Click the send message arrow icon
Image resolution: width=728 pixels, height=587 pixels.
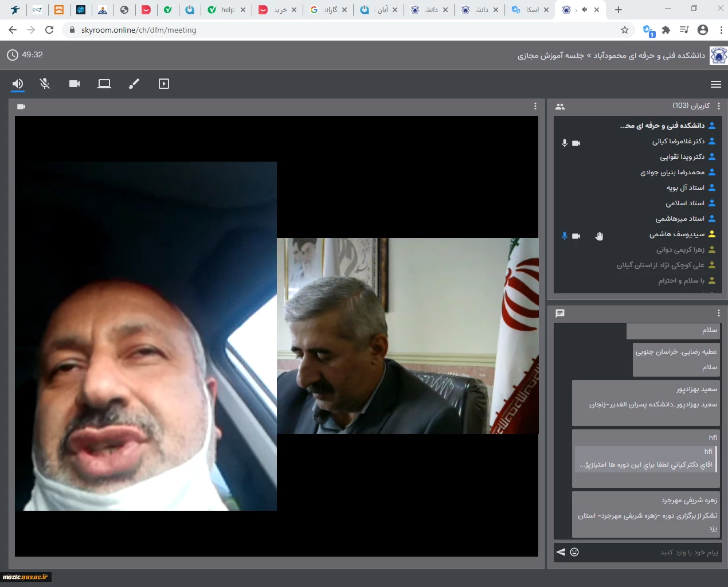click(561, 552)
